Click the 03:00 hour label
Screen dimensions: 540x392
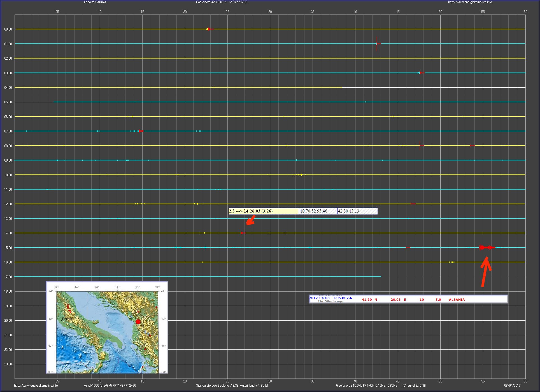[8, 73]
